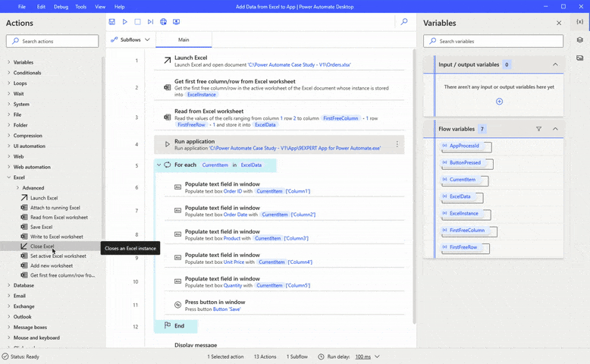This screenshot has width=590, height=364.
Task: Open the Debug menu
Action: click(61, 7)
